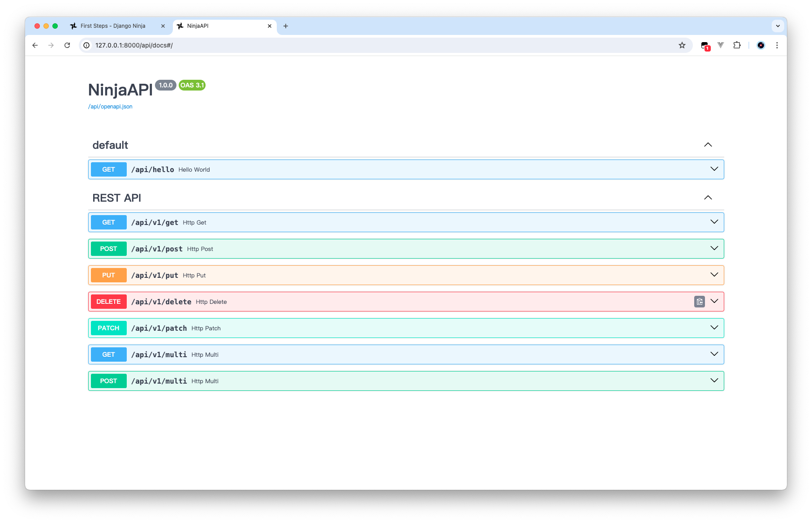Open the browser profile avatar

[760, 45]
